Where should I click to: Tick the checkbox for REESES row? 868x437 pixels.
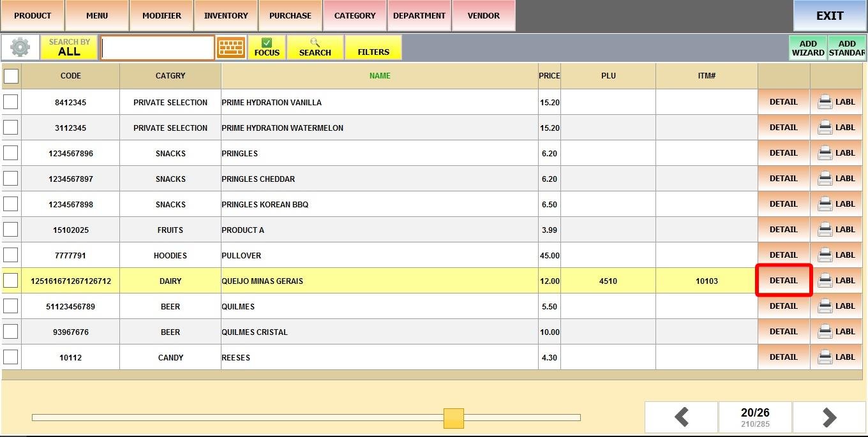point(11,357)
